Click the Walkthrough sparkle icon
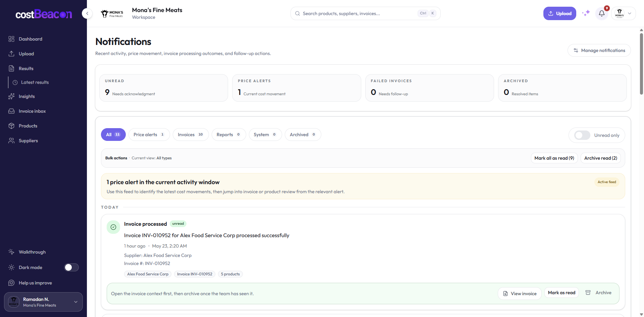This screenshot has width=644, height=317. point(11,252)
